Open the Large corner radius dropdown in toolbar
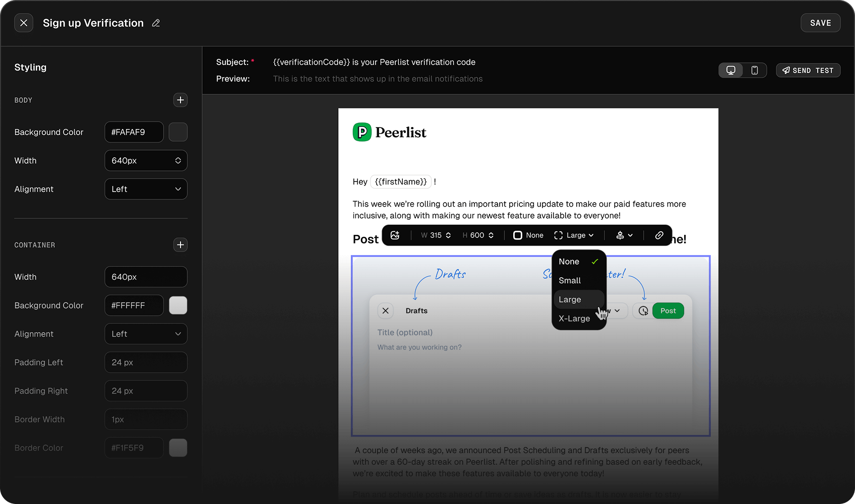 click(x=575, y=235)
